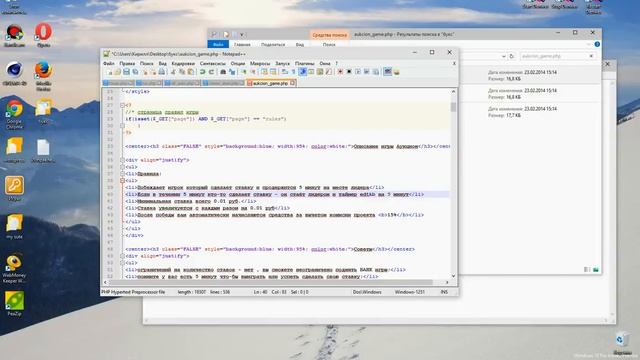Expand the Explorer address bar dropdown
Image resolution: width=640 pixels, height=360 pixels.
click(504, 56)
